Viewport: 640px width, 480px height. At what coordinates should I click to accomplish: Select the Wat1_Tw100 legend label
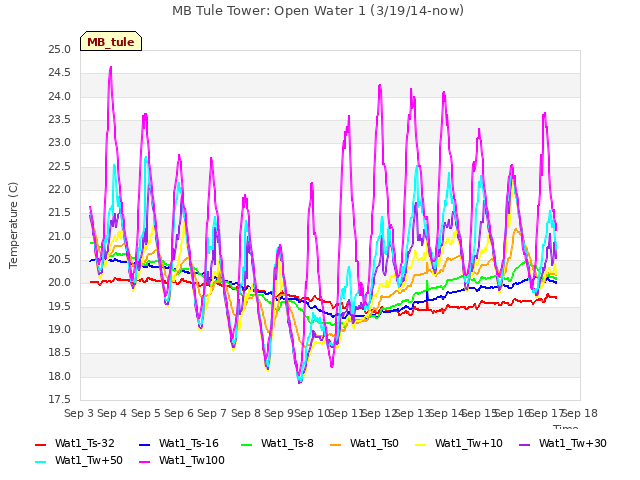pyautogui.click(x=192, y=460)
